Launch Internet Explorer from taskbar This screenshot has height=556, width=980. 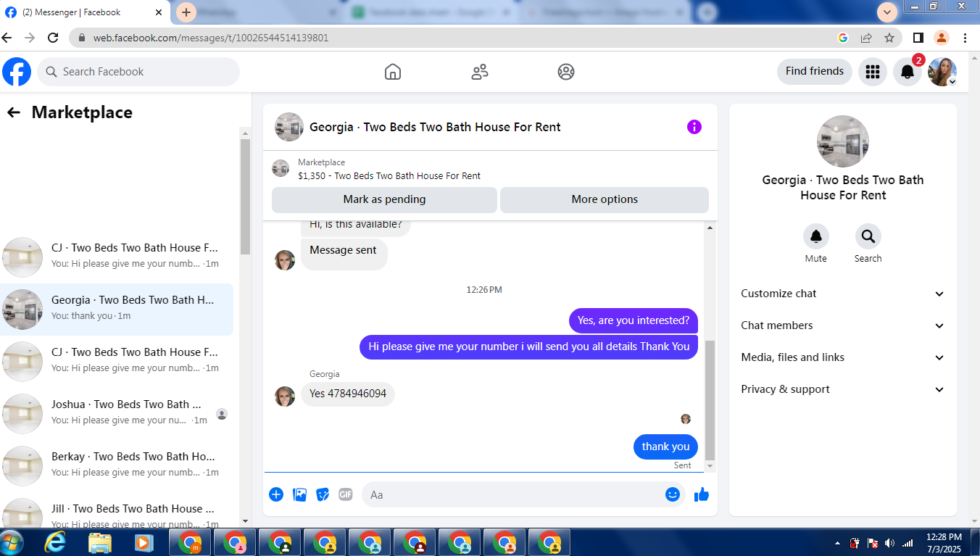[56, 542]
